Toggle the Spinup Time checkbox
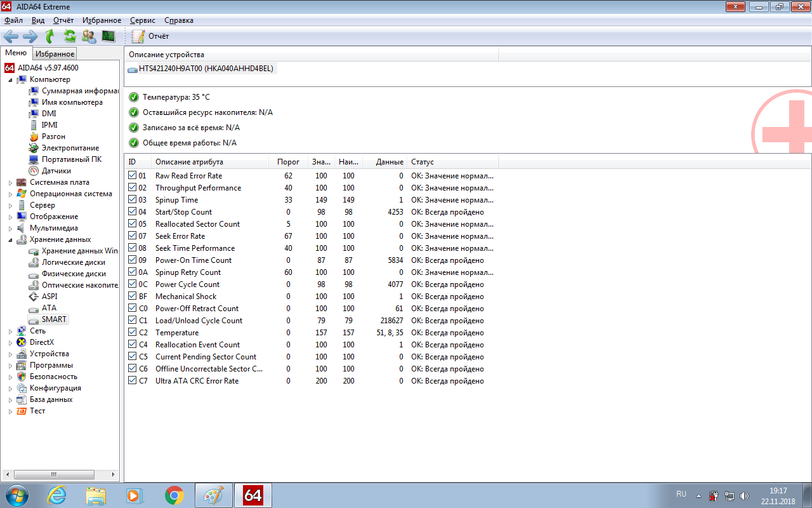This screenshot has width=812, height=508. pyautogui.click(x=132, y=199)
